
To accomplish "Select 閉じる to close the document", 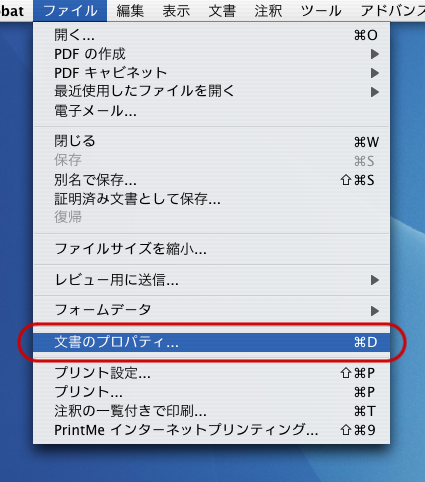I will [x=211, y=141].
